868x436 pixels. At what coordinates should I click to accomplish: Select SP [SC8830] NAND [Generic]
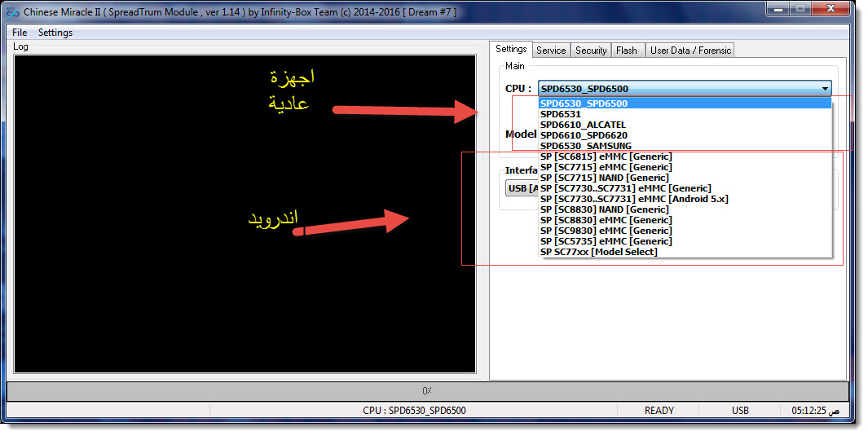685,209
